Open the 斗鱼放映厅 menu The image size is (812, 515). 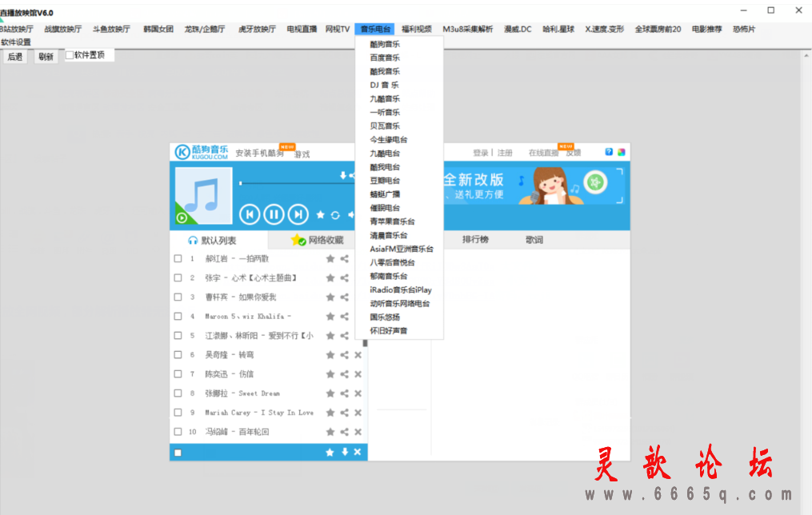pyautogui.click(x=111, y=29)
